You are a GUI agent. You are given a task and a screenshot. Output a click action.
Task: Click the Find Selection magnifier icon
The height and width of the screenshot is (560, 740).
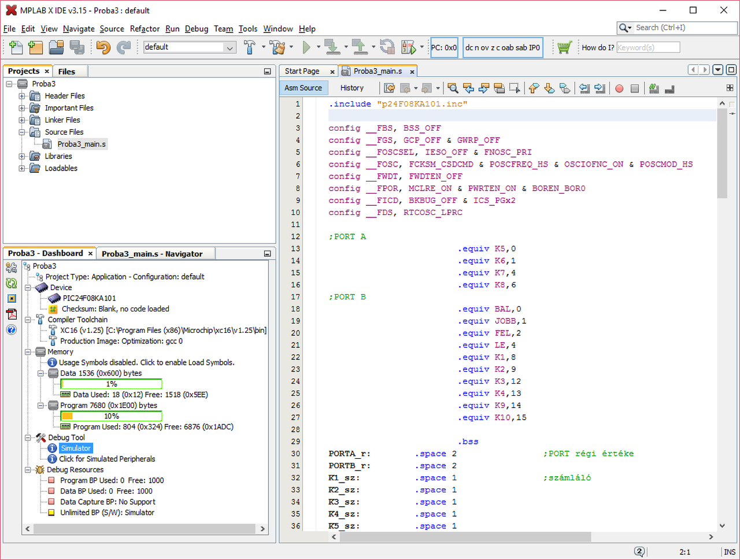(453, 88)
